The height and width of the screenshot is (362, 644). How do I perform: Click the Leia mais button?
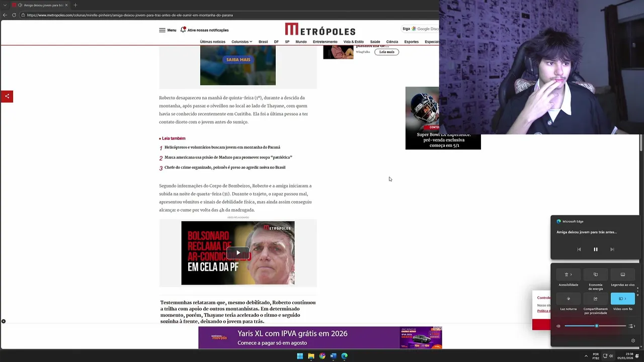pos(386,52)
